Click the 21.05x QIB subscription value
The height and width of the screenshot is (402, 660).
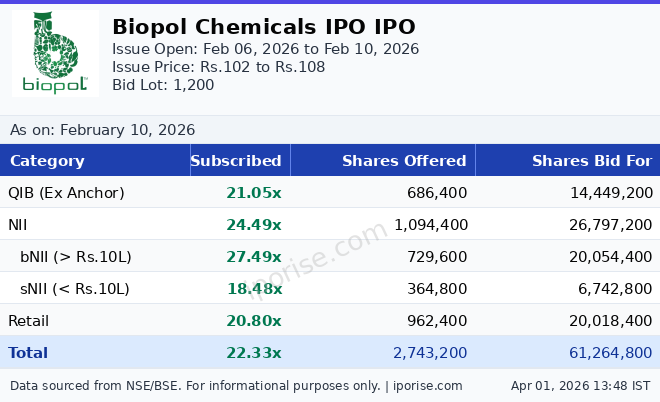(x=253, y=193)
